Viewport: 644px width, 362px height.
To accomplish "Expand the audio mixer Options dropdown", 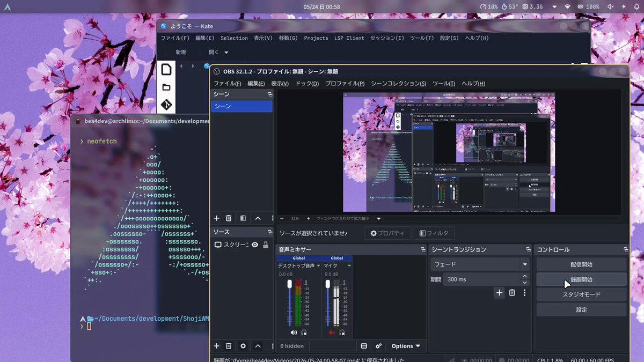I will [x=406, y=346].
